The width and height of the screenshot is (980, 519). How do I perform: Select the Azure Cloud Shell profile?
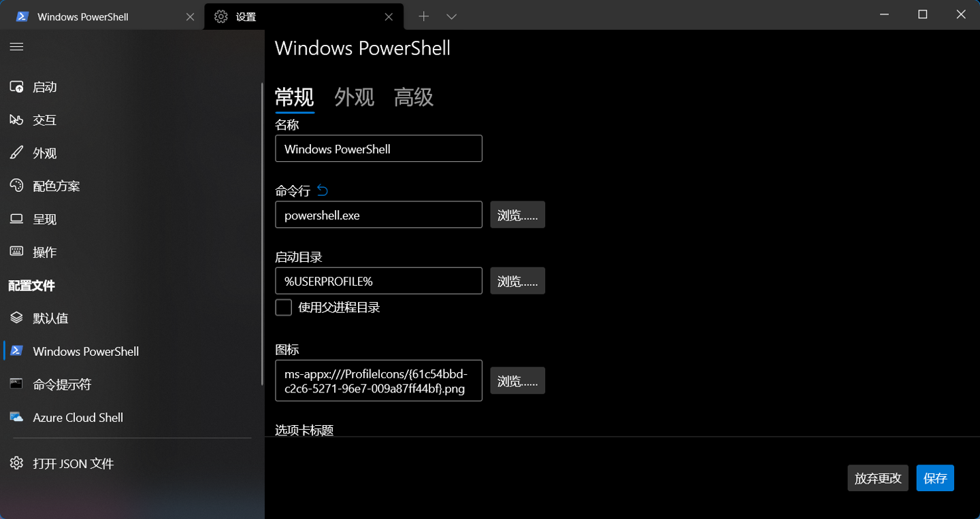pyautogui.click(x=131, y=417)
